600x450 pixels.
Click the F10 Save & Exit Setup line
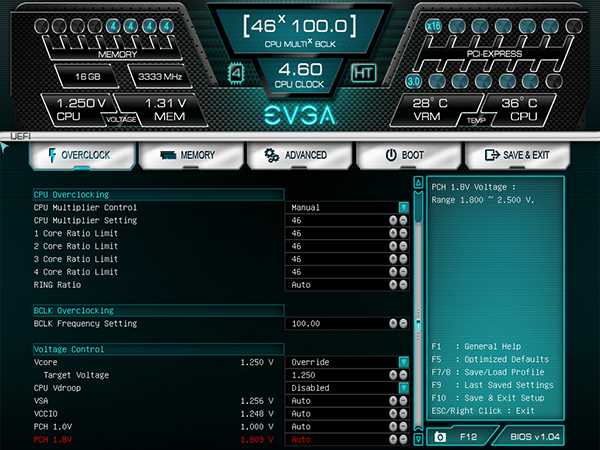point(488,398)
